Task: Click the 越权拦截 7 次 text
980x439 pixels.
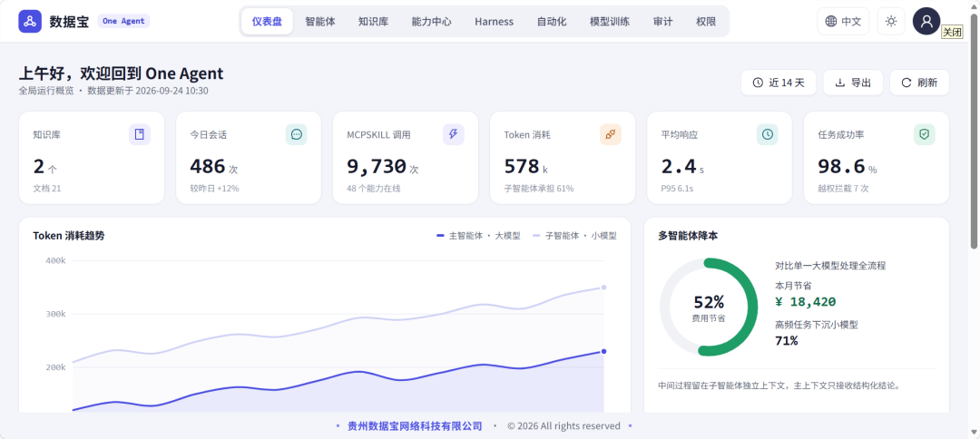Action: [x=843, y=188]
